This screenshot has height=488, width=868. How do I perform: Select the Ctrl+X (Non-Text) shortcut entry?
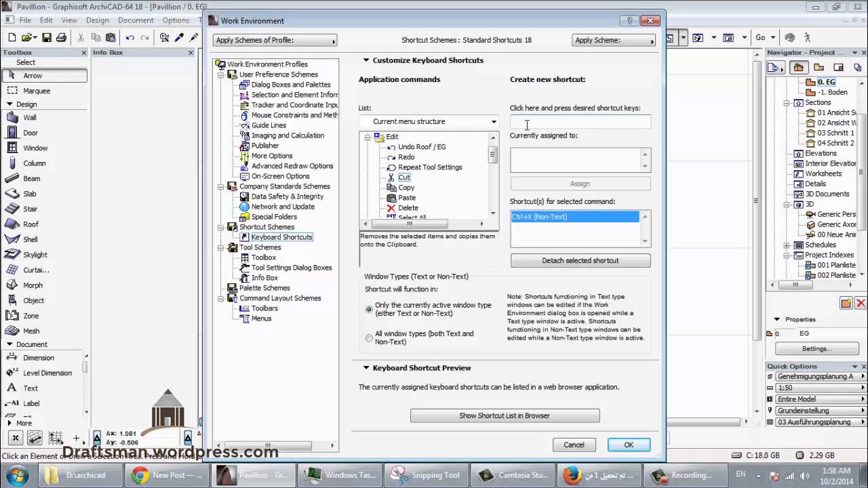(x=575, y=217)
